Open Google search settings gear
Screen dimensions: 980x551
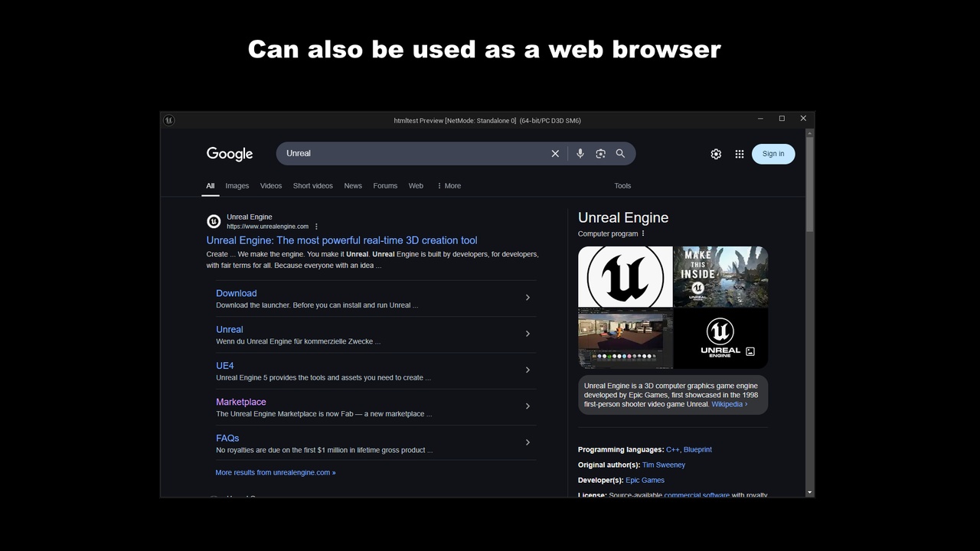click(715, 153)
